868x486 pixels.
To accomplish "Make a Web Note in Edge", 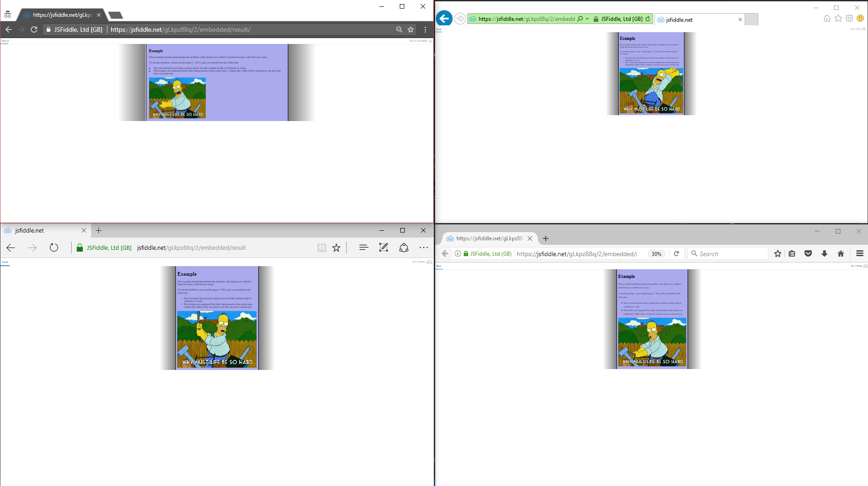I will pyautogui.click(x=383, y=248).
